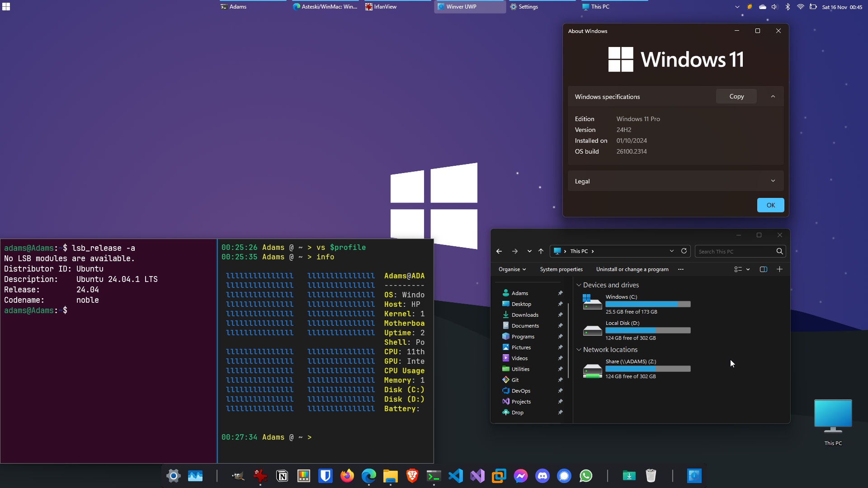Viewport: 868px width, 488px height.
Task: Launch Notion from the dock
Action: click(282, 476)
